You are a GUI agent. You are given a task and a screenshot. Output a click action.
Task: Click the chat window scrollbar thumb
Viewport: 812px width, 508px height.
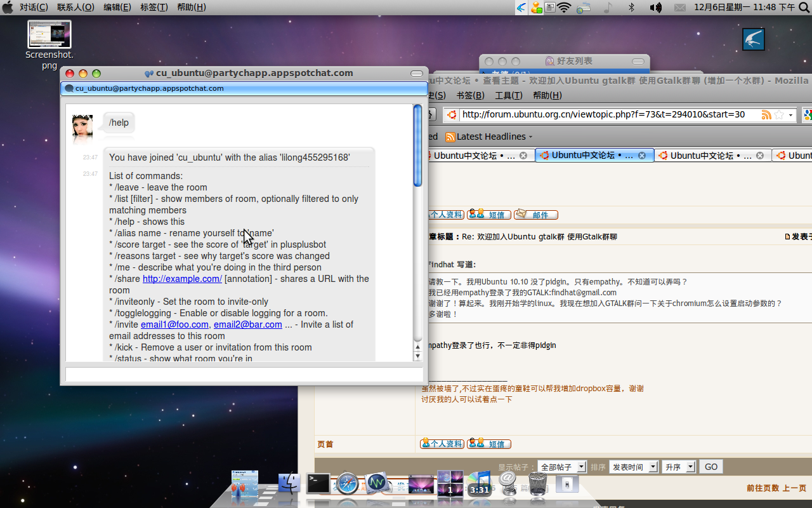(x=417, y=145)
